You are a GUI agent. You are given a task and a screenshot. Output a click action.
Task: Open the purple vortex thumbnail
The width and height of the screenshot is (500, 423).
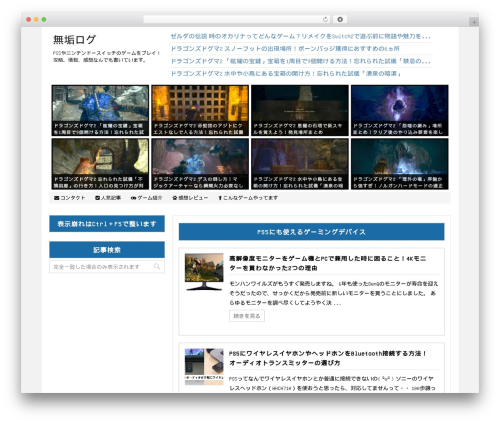click(x=400, y=110)
